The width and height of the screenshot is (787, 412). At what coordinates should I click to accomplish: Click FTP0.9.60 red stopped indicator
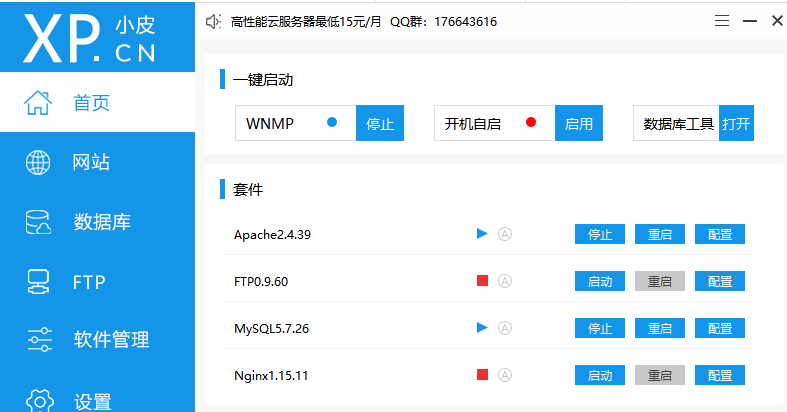click(482, 281)
